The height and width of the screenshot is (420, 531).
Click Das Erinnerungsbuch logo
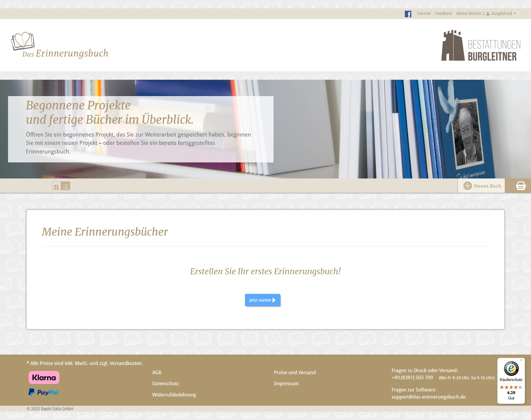click(60, 45)
